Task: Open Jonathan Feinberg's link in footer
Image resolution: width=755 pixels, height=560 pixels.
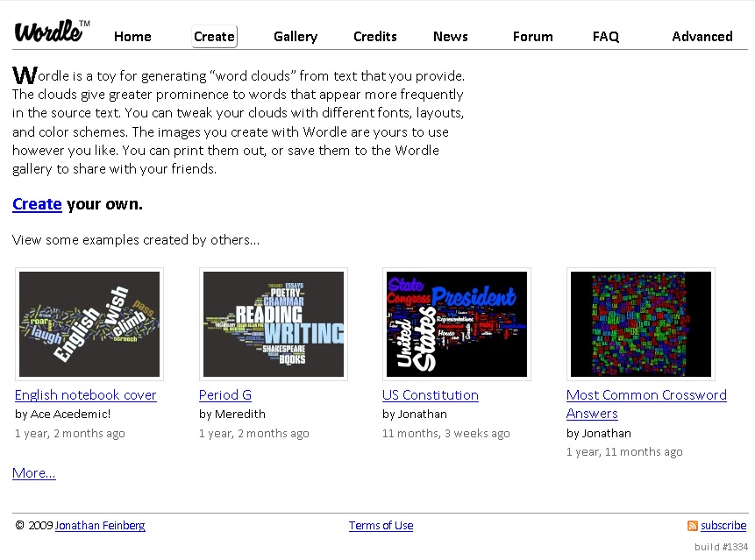Action: [x=100, y=525]
